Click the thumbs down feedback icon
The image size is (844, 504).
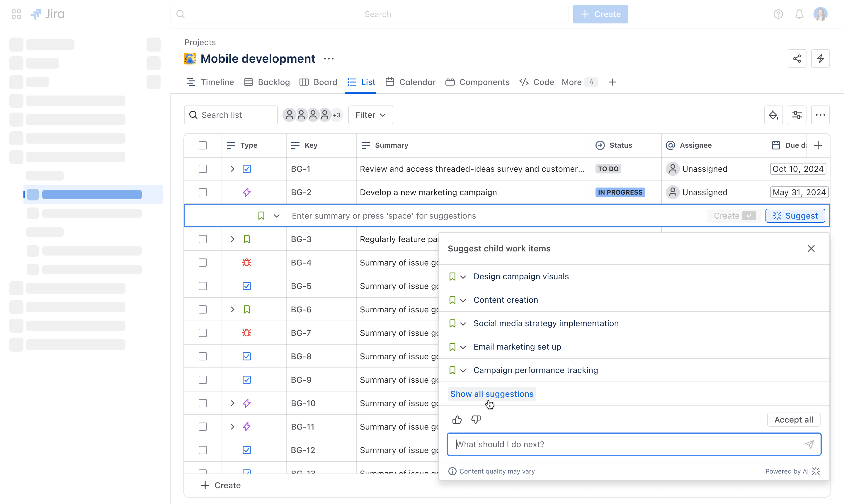point(476,420)
